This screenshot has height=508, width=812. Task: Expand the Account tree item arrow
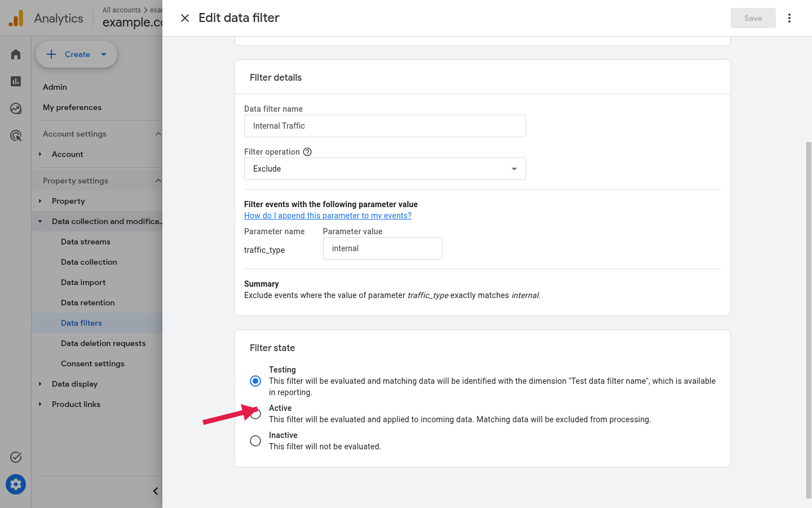(40, 154)
